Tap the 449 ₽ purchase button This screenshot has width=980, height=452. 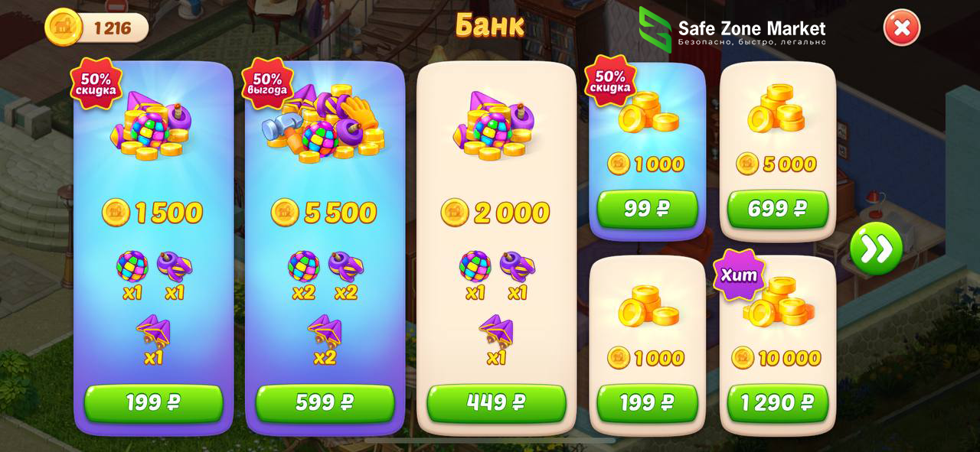coord(496,403)
